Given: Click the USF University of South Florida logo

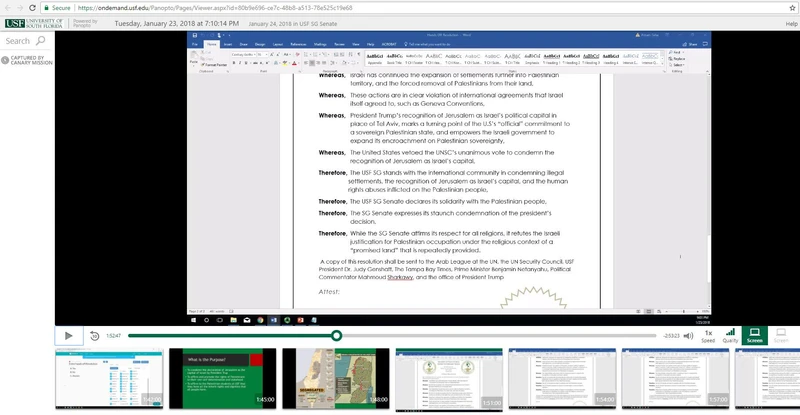Looking at the screenshot, I should tap(32, 23).
